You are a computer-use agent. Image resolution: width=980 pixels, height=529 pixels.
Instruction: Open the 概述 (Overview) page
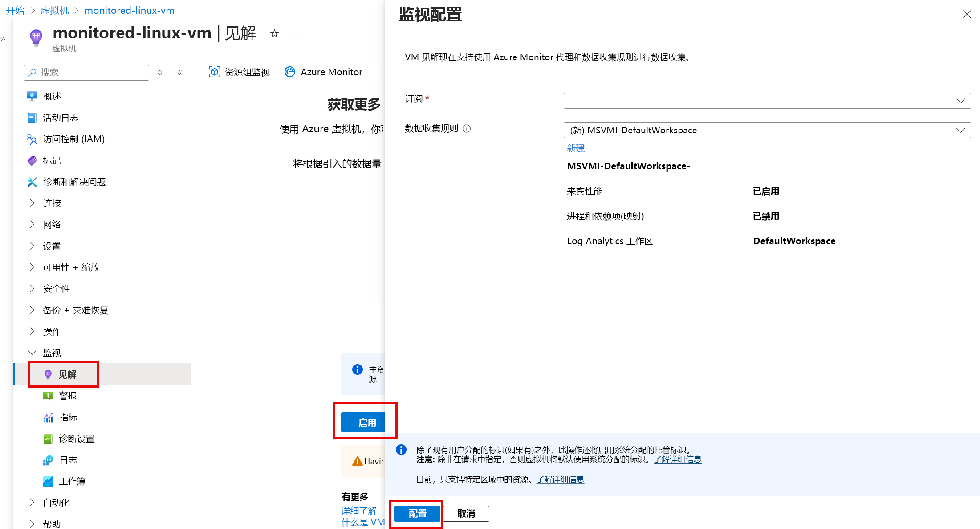[52, 96]
